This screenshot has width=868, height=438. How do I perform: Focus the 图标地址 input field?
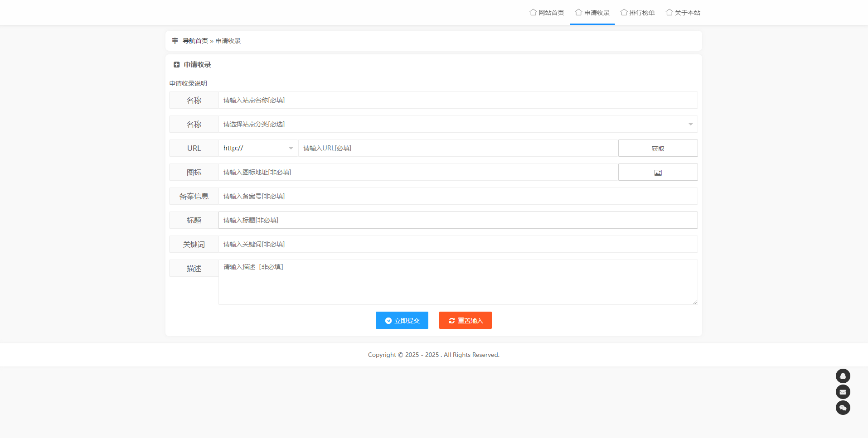418,172
